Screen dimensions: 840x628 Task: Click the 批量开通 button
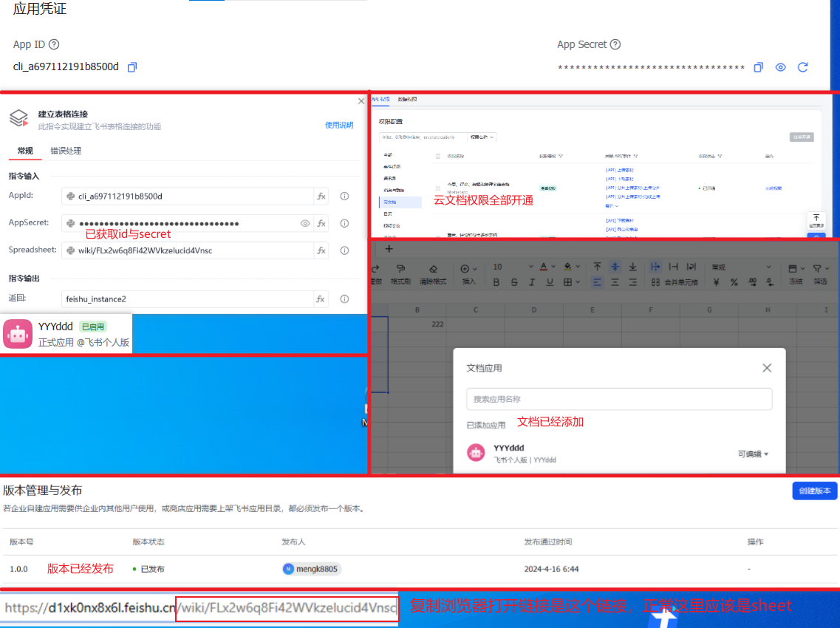point(802,137)
